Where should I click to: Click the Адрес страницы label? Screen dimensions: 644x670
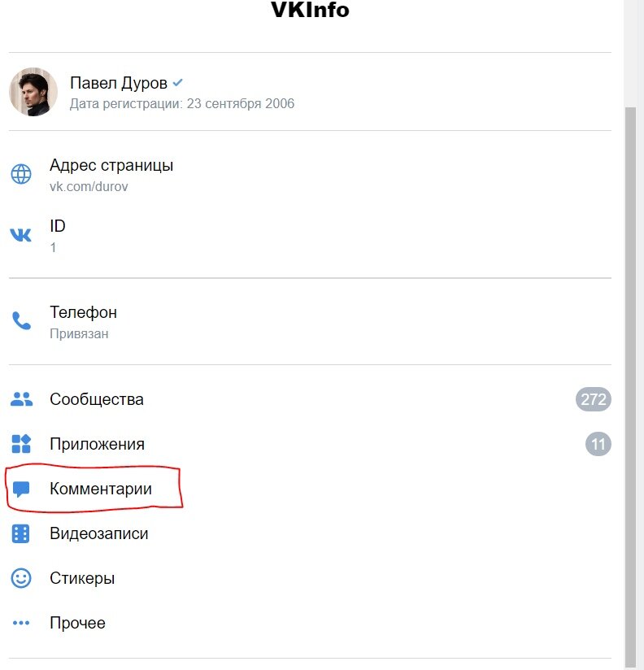pyautogui.click(x=111, y=165)
